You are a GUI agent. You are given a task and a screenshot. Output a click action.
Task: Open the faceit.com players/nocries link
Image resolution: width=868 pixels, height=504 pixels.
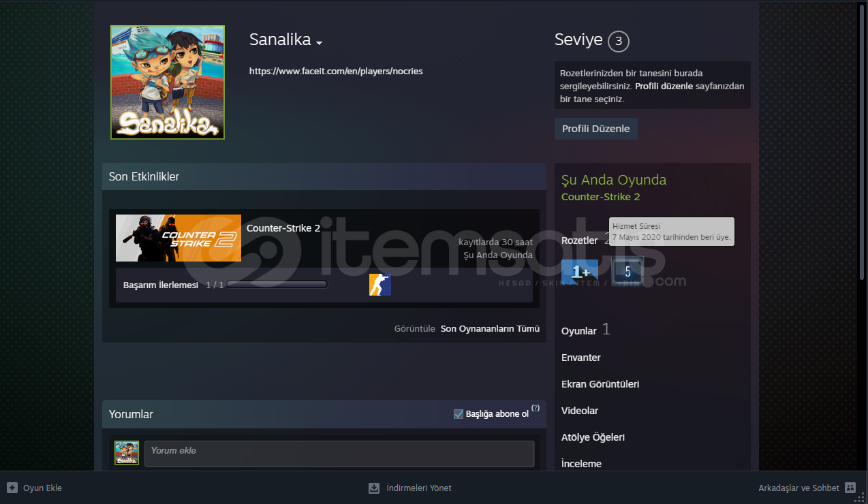[x=336, y=71]
